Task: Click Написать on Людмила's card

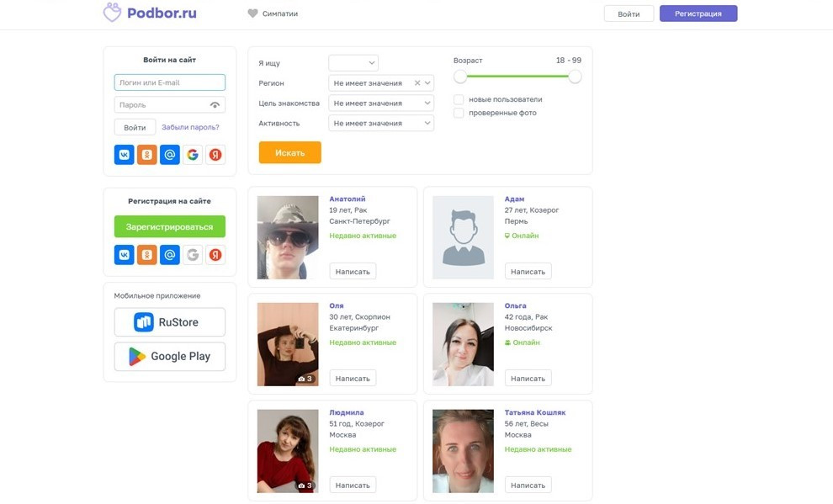Action: pyautogui.click(x=353, y=485)
